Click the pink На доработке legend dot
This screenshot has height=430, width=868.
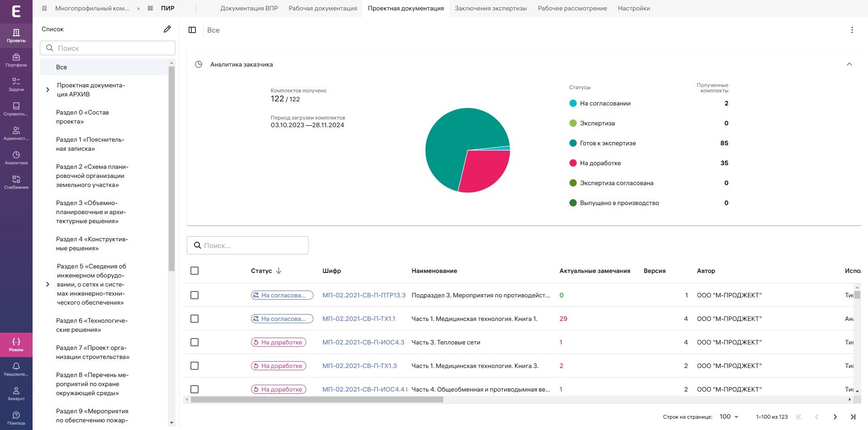point(573,163)
